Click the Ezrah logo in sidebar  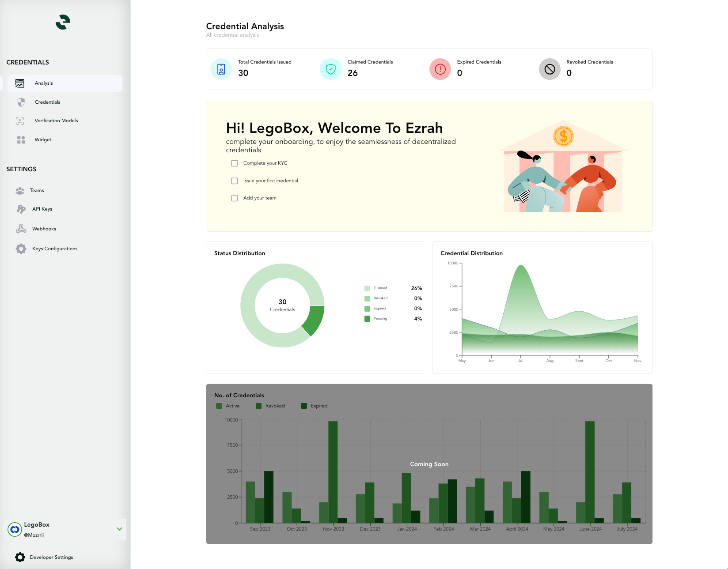pyautogui.click(x=63, y=22)
